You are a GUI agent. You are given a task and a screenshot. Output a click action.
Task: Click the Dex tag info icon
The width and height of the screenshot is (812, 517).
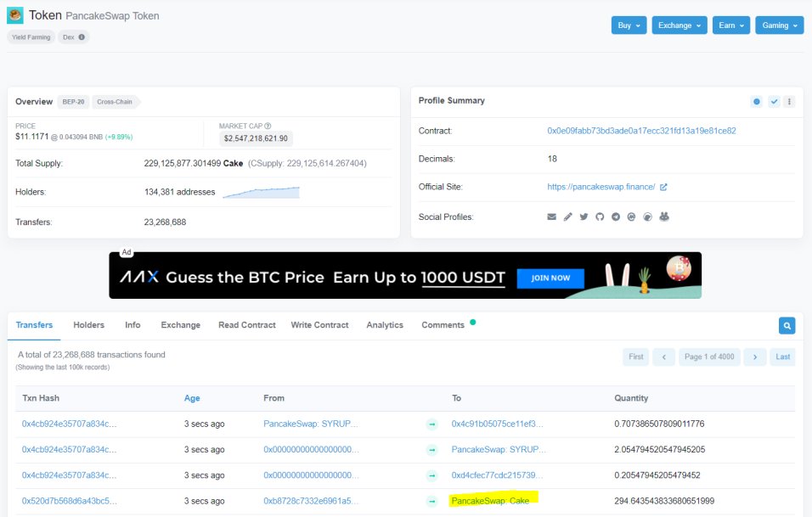pos(82,37)
